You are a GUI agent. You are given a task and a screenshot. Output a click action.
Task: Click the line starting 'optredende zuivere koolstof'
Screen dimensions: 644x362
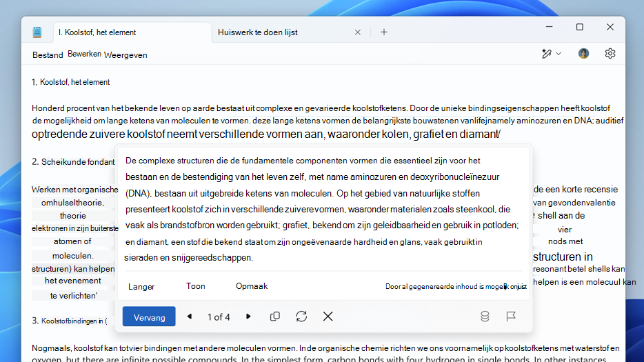click(265, 134)
